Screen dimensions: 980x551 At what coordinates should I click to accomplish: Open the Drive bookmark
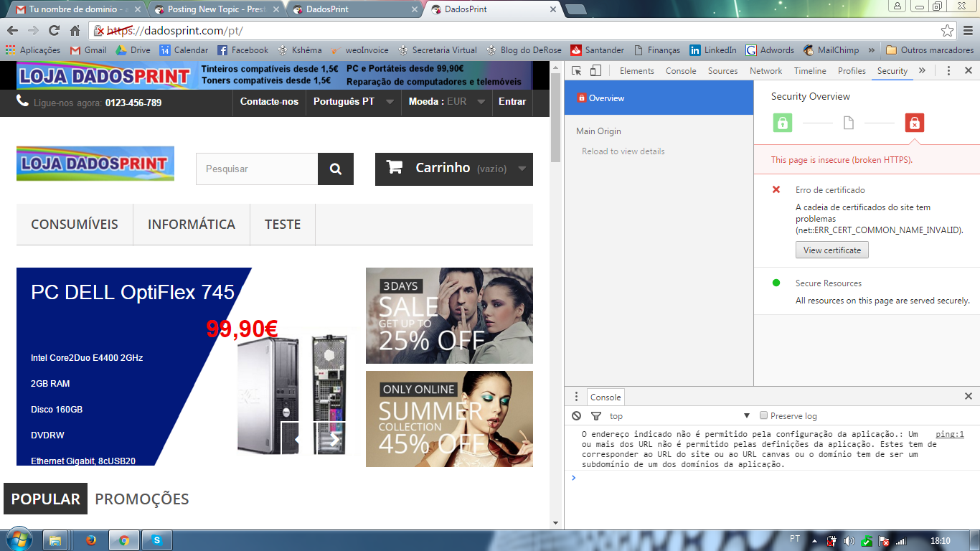pos(133,50)
